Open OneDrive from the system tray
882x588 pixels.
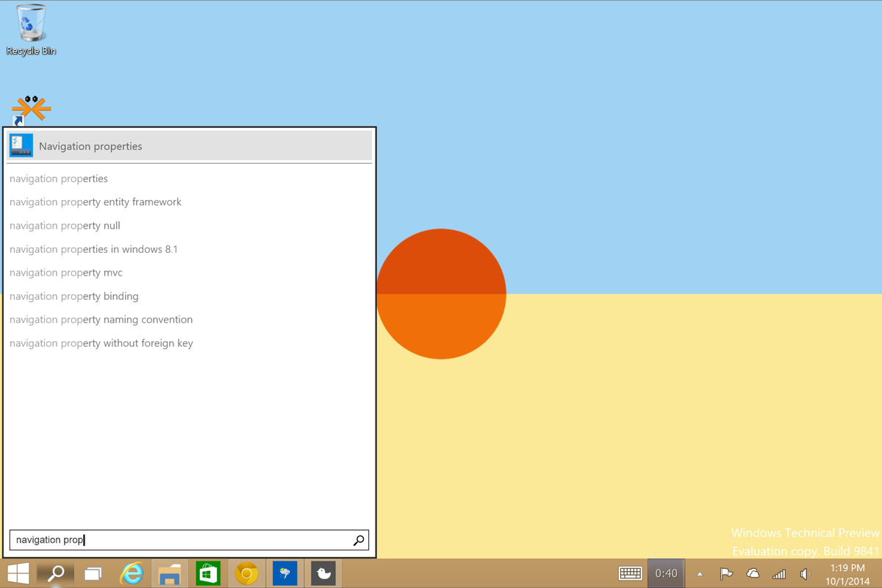point(753,573)
